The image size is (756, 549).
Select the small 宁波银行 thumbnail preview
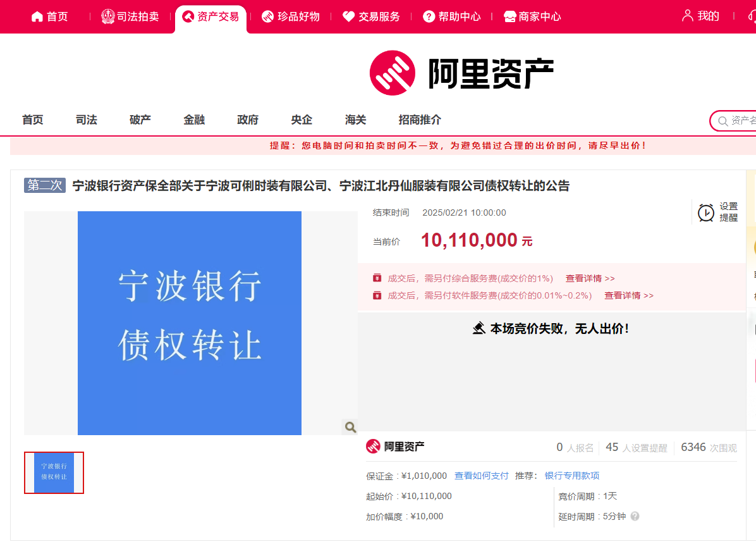[54, 472]
